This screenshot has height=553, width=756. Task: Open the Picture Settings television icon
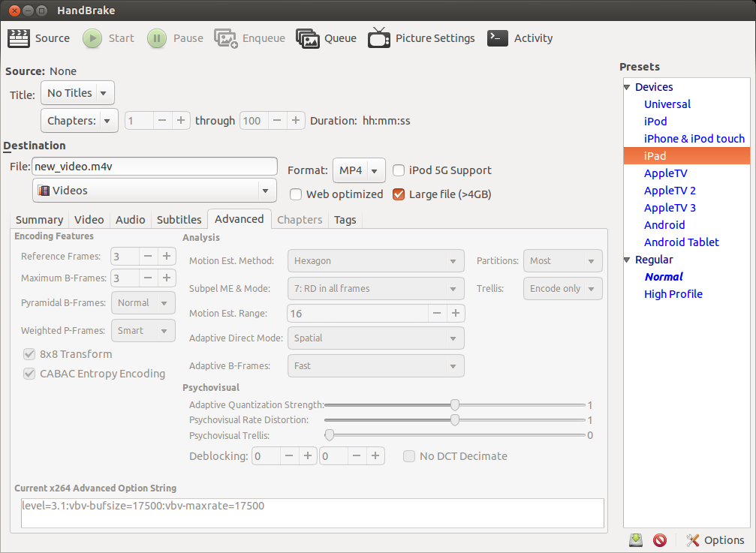379,38
